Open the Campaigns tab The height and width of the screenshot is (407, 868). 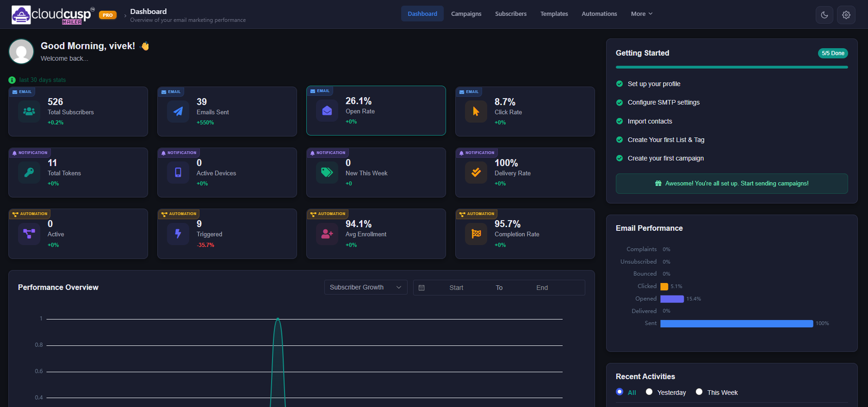[x=466, y=14]
